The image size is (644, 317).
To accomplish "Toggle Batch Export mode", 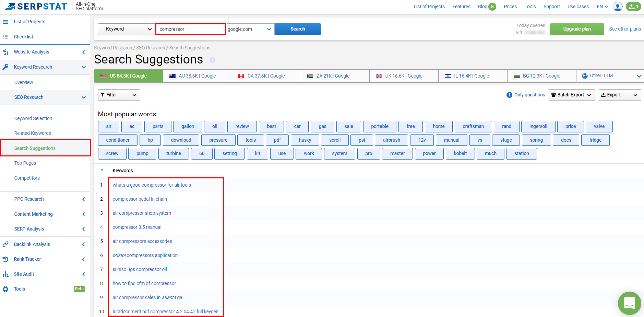I will click(571, 95).
